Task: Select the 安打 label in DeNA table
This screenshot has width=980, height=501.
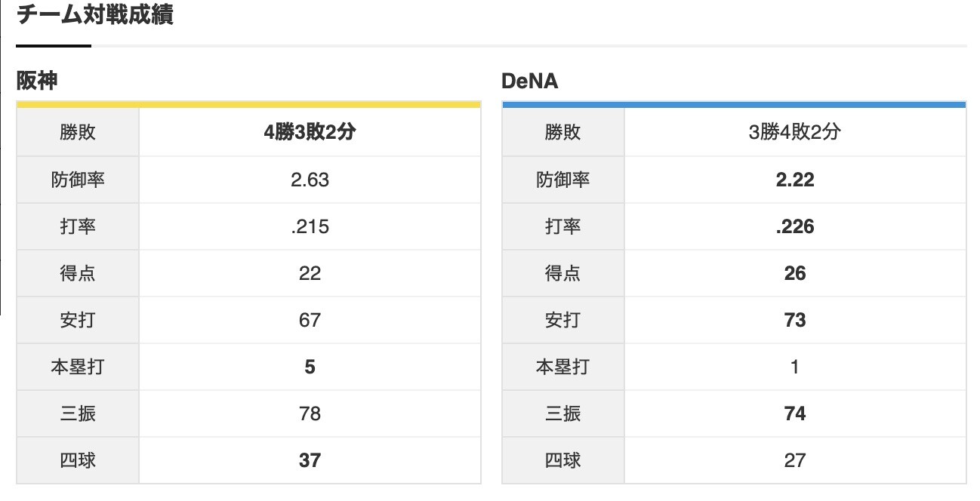Action: click(x=563, y=321)
